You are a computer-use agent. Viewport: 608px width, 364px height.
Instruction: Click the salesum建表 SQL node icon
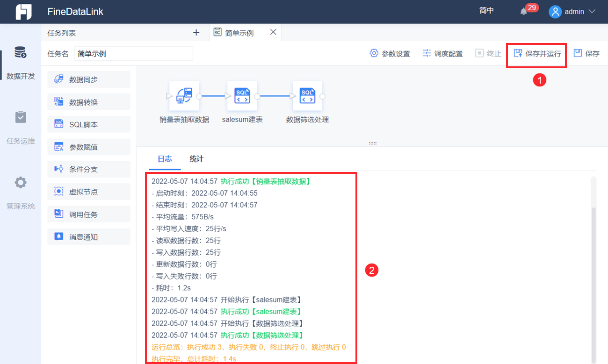tap(242, 96)
